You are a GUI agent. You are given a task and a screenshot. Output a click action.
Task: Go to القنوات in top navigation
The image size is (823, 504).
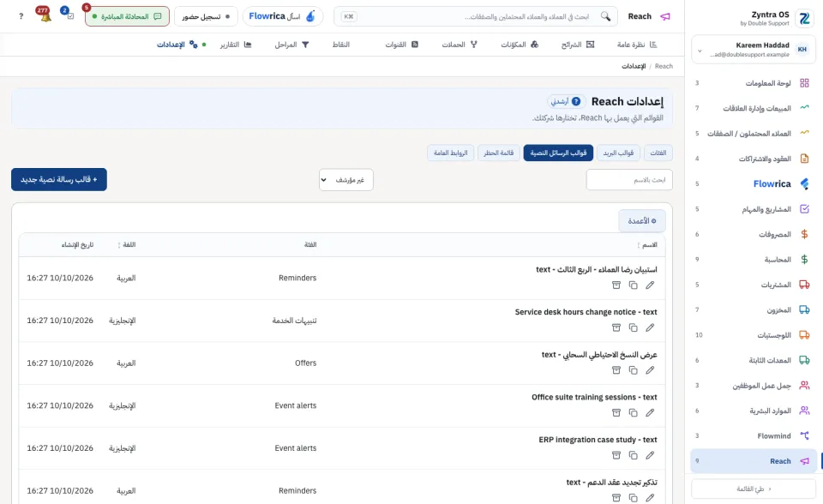401,45
